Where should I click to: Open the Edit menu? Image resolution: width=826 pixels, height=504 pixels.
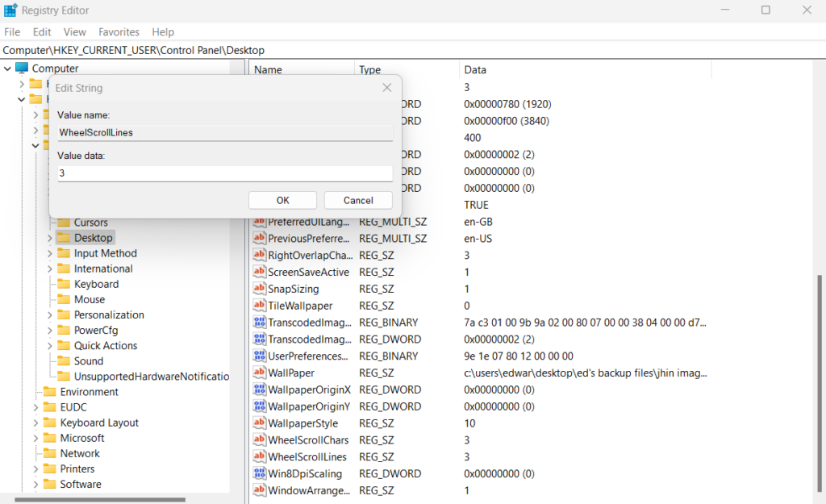coord(42,32)
